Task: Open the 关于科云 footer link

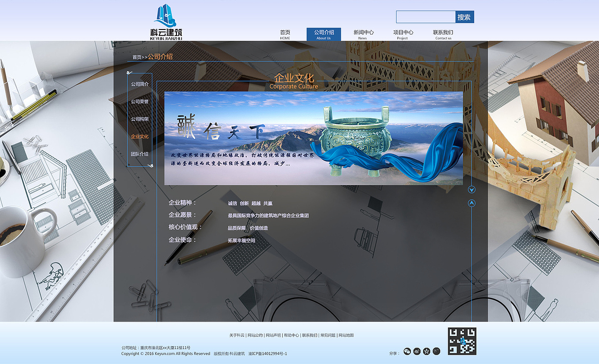Action: point(237,335)
